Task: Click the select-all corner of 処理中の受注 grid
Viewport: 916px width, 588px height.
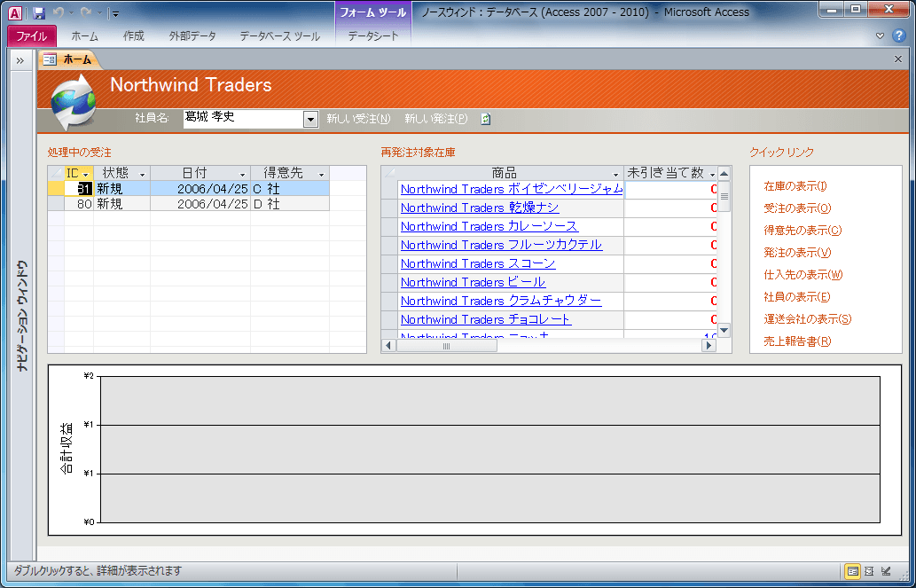Action: 56,173
